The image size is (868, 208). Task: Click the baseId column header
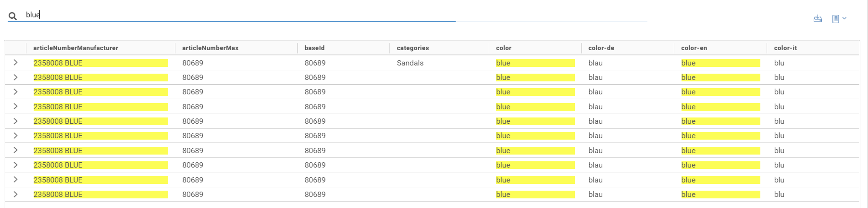click(x=314, y=48)
